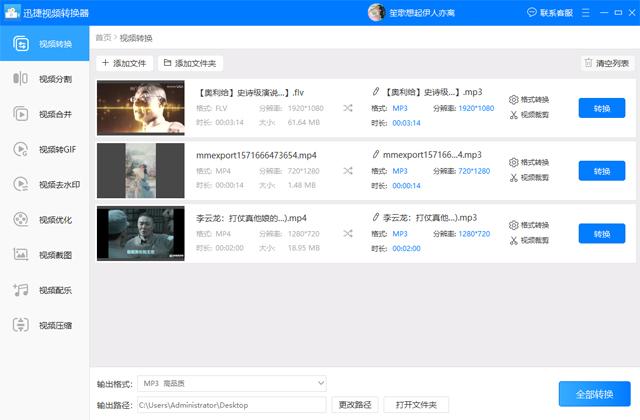This screenshot has height=420, width=640.
Task: Open 视频合并 in the sidebar
Action: tap(44, 114)
